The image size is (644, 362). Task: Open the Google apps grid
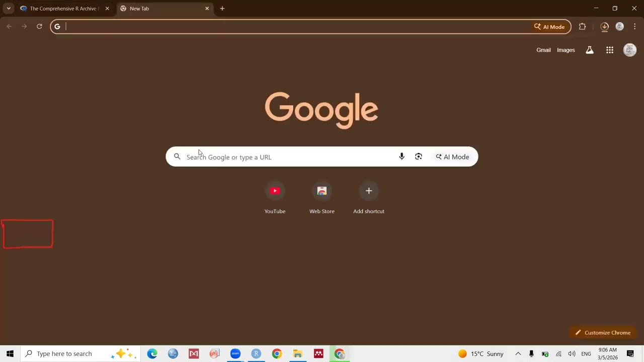[610, 50]
